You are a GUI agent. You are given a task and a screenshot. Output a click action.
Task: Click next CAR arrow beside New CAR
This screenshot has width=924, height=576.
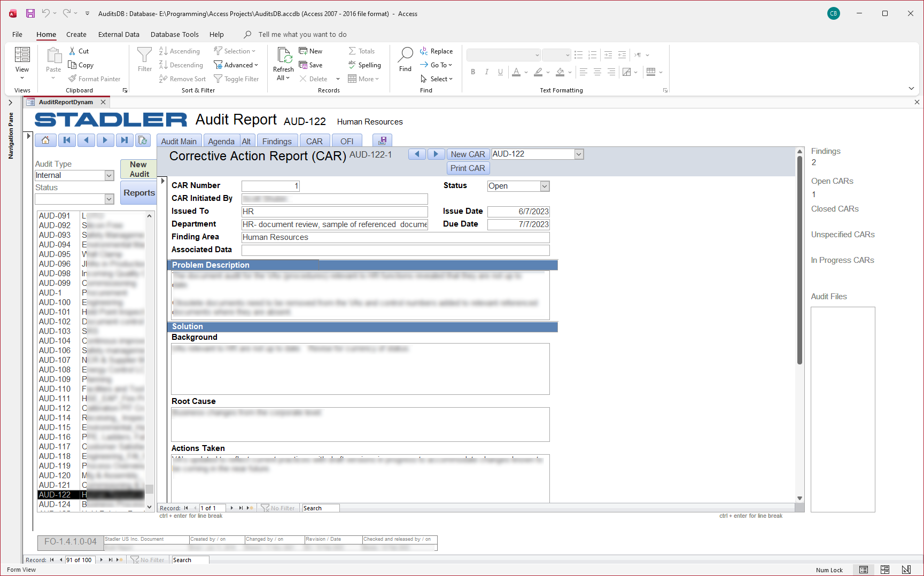click(x=436, y=154)
